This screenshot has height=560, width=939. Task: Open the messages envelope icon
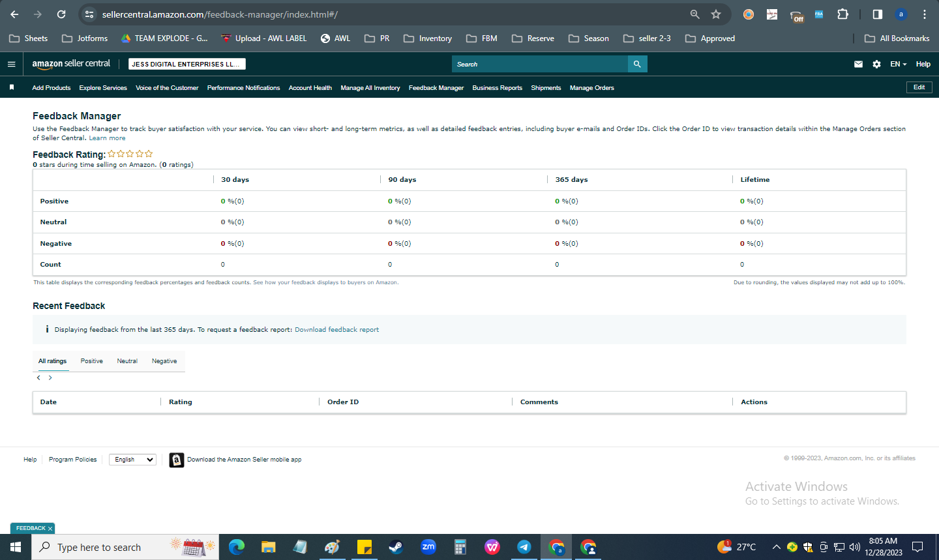coord(858,64)
